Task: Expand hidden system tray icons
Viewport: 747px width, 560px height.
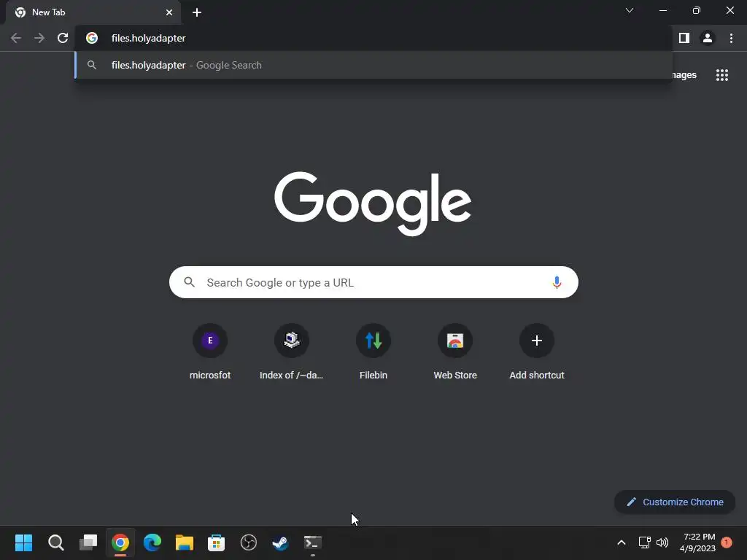Action: (x=622, y=542)
